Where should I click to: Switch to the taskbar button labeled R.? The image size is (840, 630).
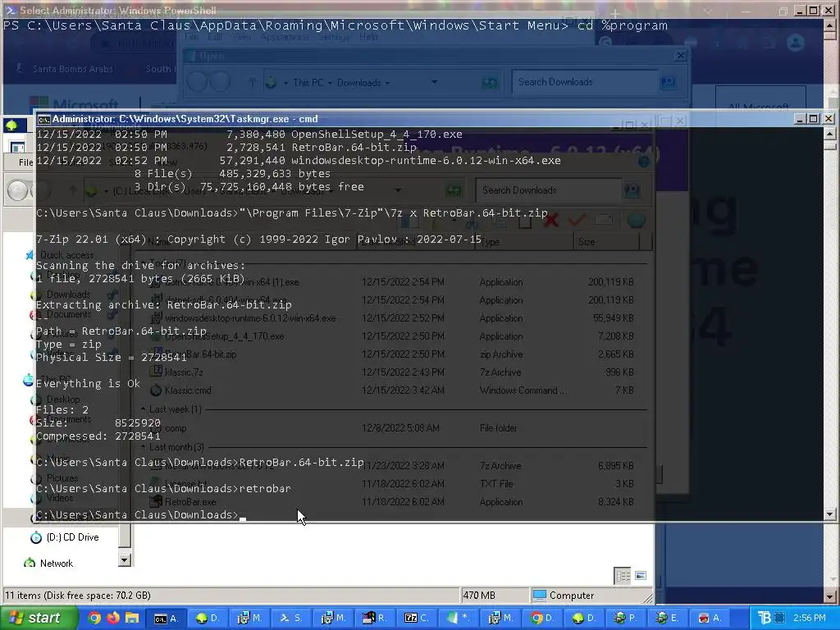(x=374, y=618)
